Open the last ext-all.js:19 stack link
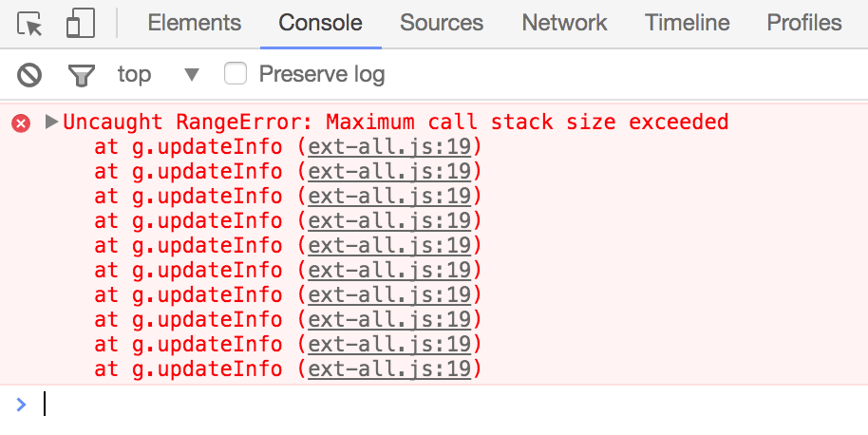Viewport: 868px width, 435px height. point(389,369)
